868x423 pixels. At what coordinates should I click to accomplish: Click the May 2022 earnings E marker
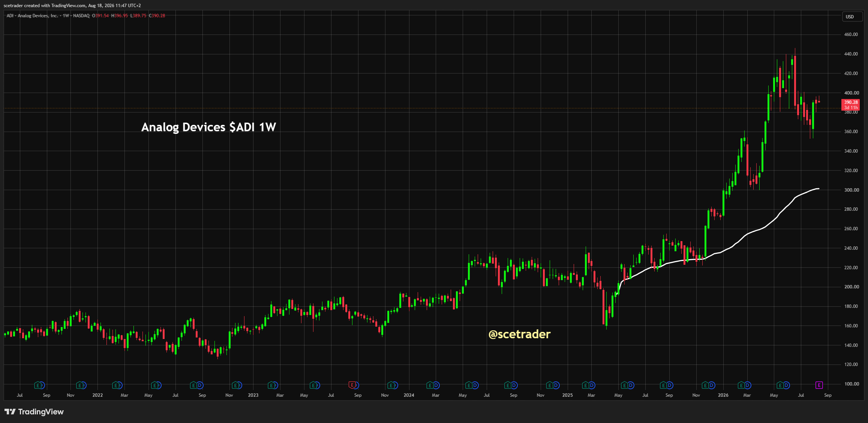154,385
